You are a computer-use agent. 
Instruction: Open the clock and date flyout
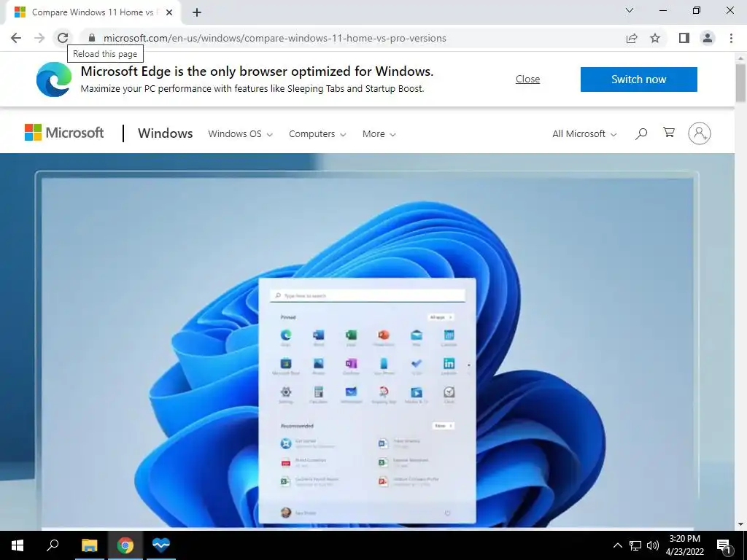coord(684,545)
